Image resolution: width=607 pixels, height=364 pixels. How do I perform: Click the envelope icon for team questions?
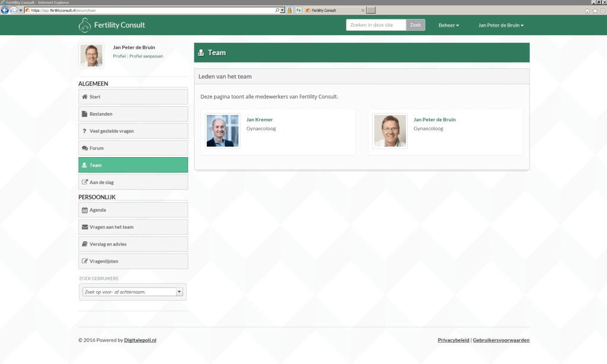(85, 227)
